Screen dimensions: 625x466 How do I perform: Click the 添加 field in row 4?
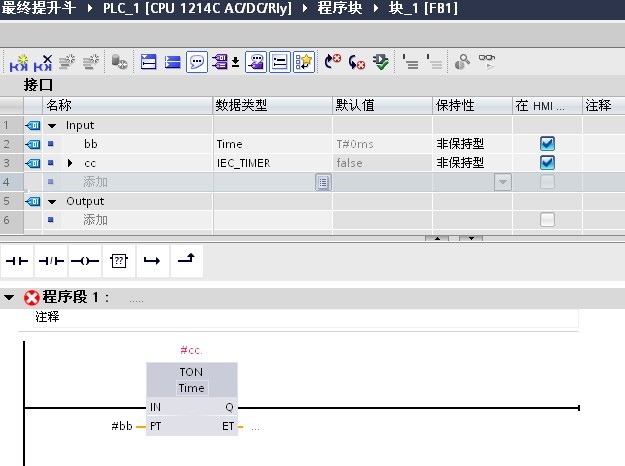(x=95, y=182)
